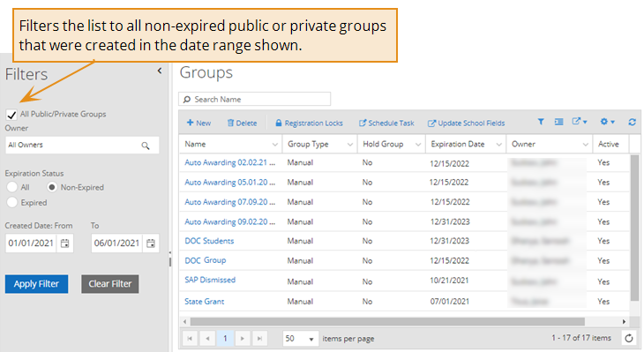Image resolution: width=644 pixels, height=352 pixels.
Task: Click the footer reload icon
Action: pyautogui.click(x=629, y=339)
